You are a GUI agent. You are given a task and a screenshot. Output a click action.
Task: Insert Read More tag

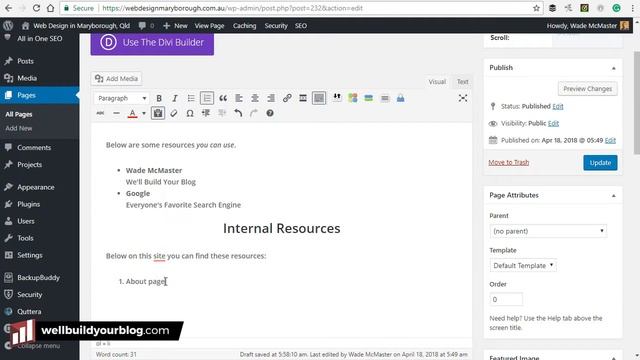pos(303,98)
